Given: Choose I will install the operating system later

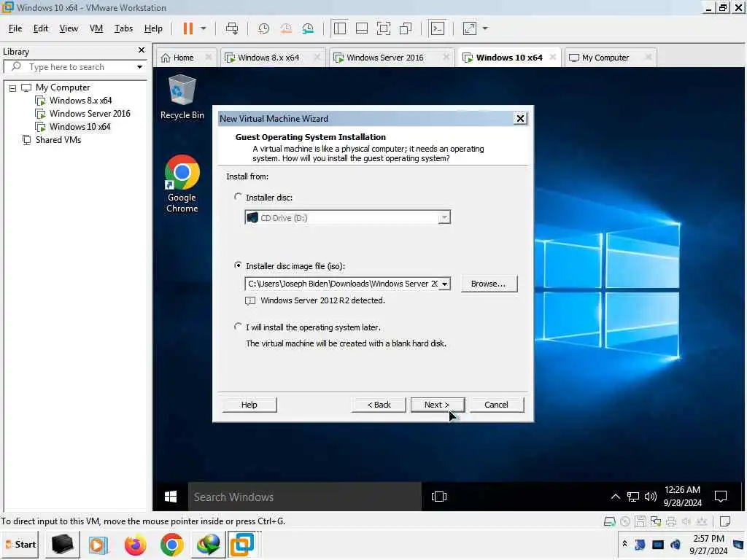Looking at the screenshot, I should pos(238,327).
